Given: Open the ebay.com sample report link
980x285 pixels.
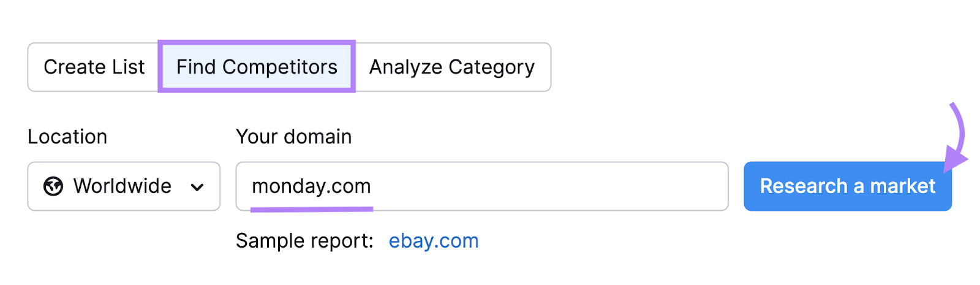Looking at the screenshot, I should [434, 241].
